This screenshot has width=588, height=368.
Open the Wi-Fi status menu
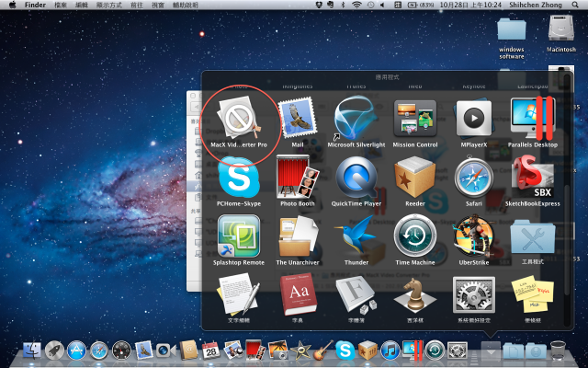pos(356,5)
